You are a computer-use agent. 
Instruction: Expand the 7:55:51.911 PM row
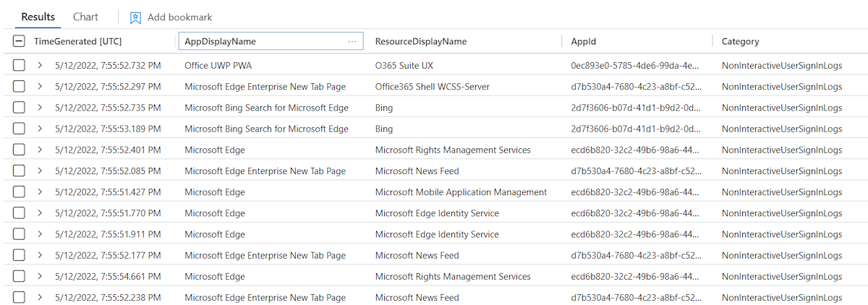coord(41,234)
